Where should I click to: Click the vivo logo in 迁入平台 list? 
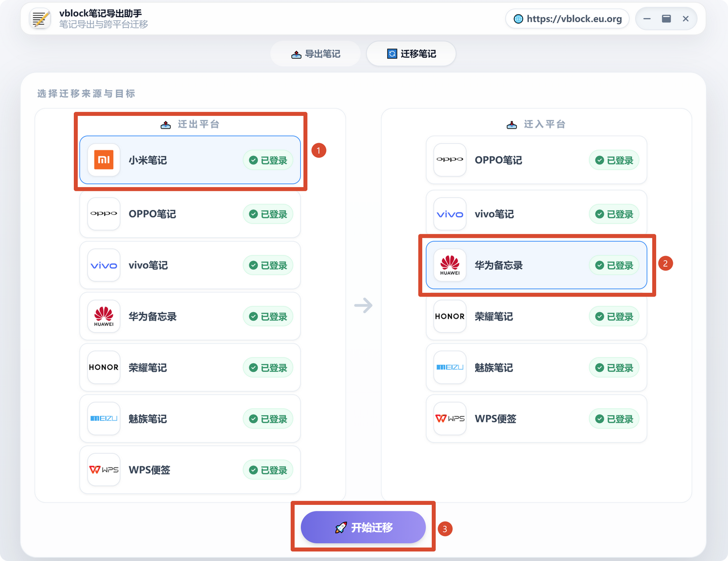point(450,214)
